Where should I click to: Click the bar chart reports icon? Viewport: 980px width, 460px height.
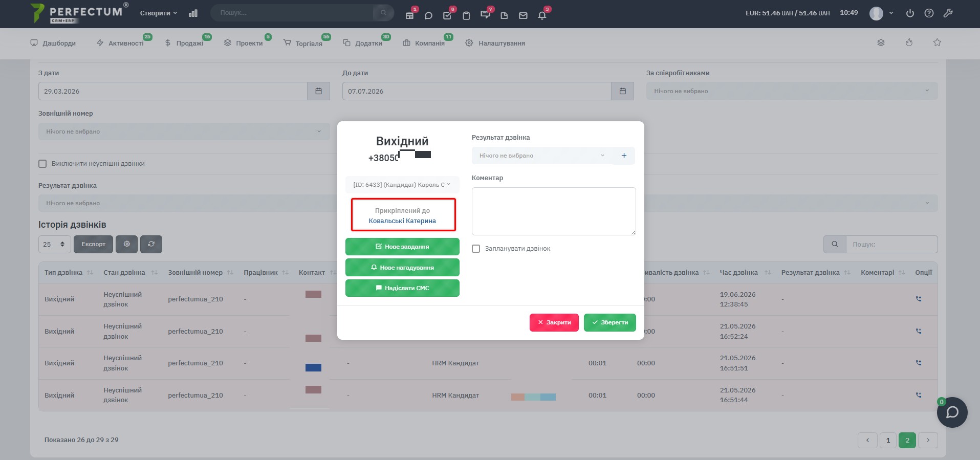click(193, 13)
